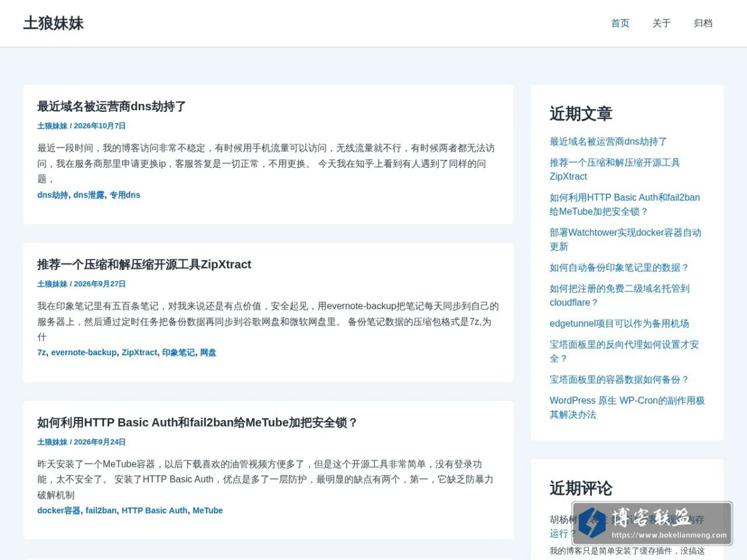Image resolution: width=747 pixels, height=560 pixels.
Task: Select the 7z tag
Action: (42, 352)
